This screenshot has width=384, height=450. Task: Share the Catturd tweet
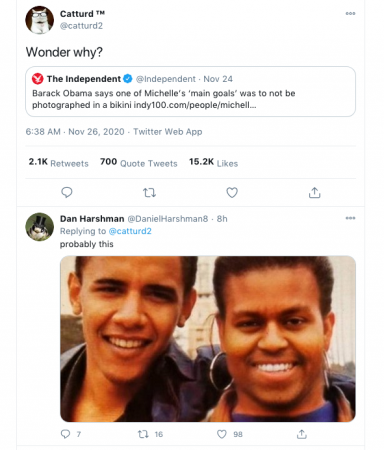(314, 192)
